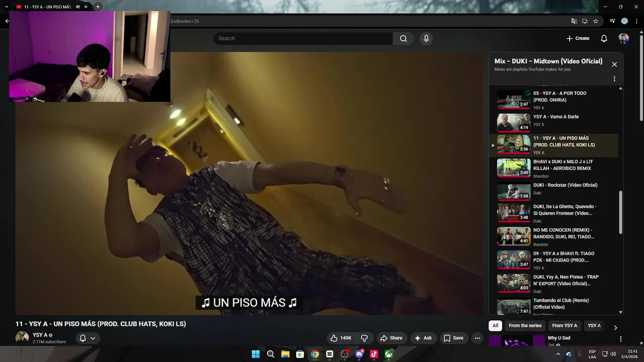The height and width of the screenshot is (362, 644).
Task: Click the Mix playlist scrollbar
Action: tap(620, 212)
